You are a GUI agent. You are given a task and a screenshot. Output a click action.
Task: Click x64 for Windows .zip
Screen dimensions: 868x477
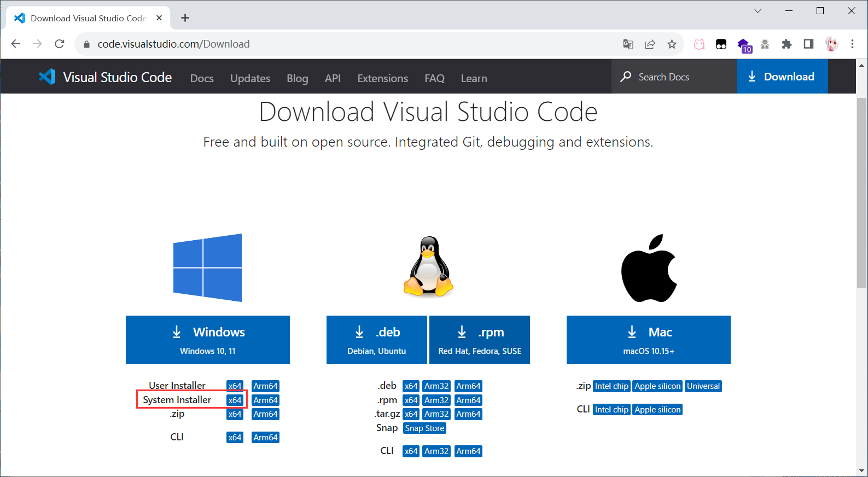pyautogui.click(x=235, y=414)
